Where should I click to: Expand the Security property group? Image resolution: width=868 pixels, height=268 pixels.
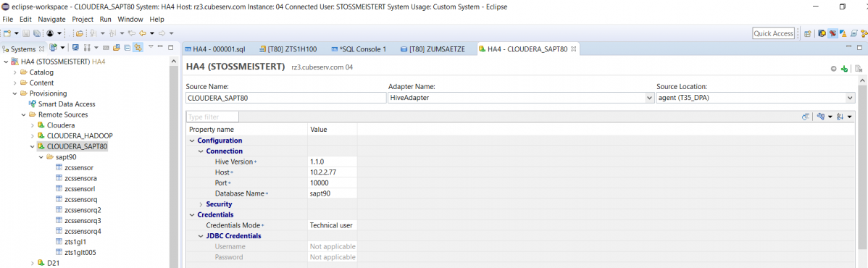point(201,204)
